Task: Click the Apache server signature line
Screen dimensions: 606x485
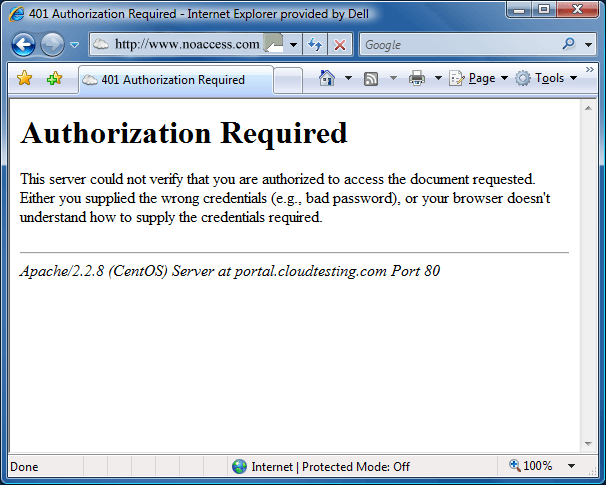Action: (230, 271)
